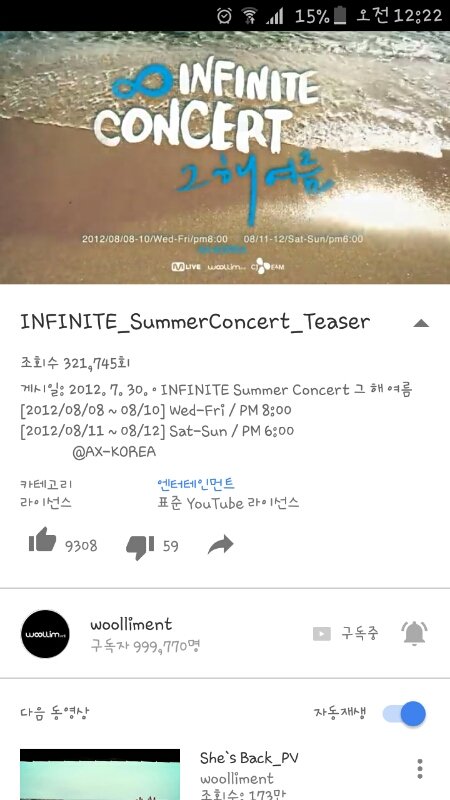Tap the INFINITE_SummerConcert_Teaser title
The width and height of the screenshot is (450, 800).
tap(195, 321)
